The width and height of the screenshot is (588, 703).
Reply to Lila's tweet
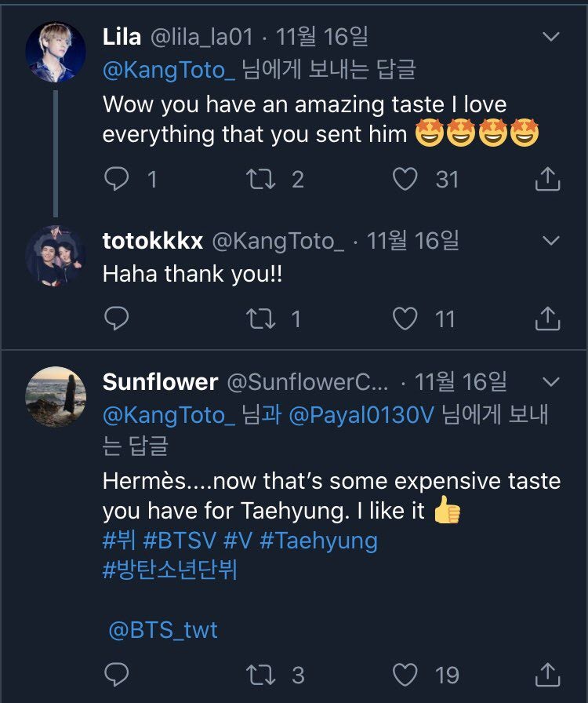pos(117,180)
